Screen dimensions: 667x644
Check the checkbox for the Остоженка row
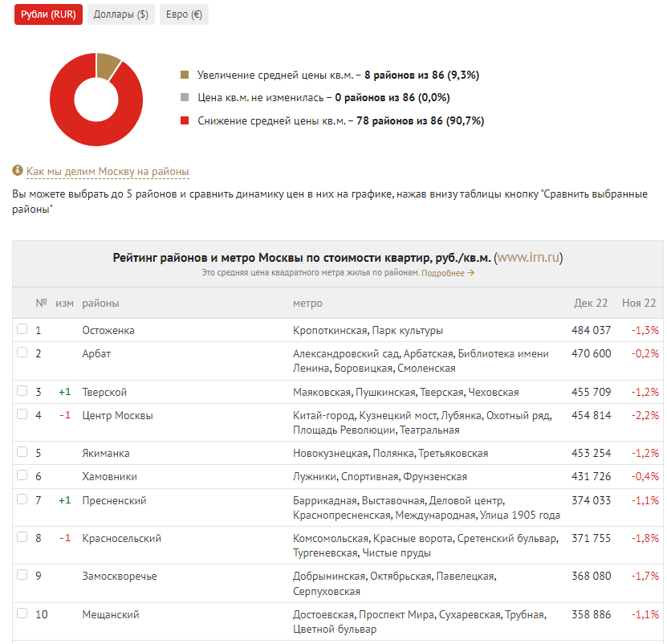coord(22,329)
